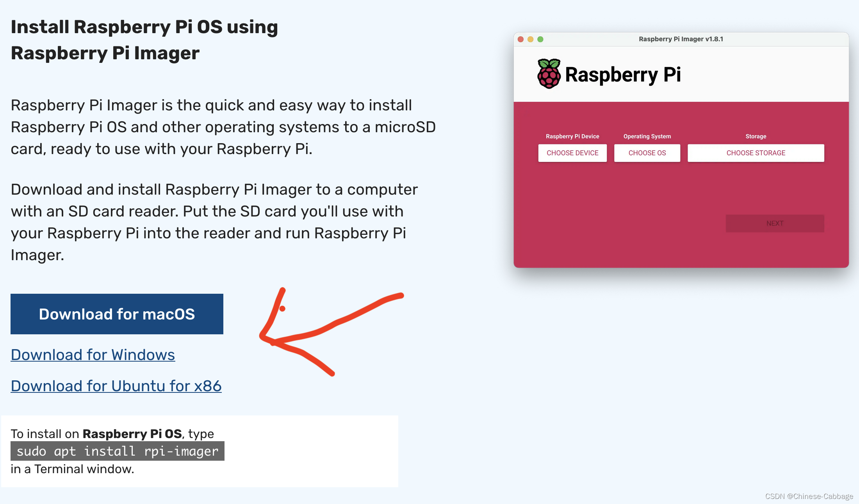Click the Storage label above the button
The height and width of the screenshot is (504, 859).
point(756,136)
